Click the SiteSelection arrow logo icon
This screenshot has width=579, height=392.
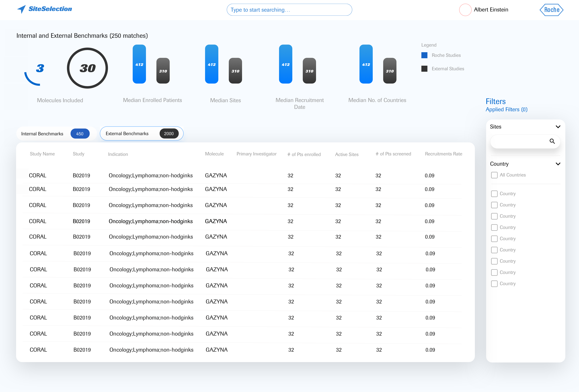pyautogui.click(x=22, y=9)
